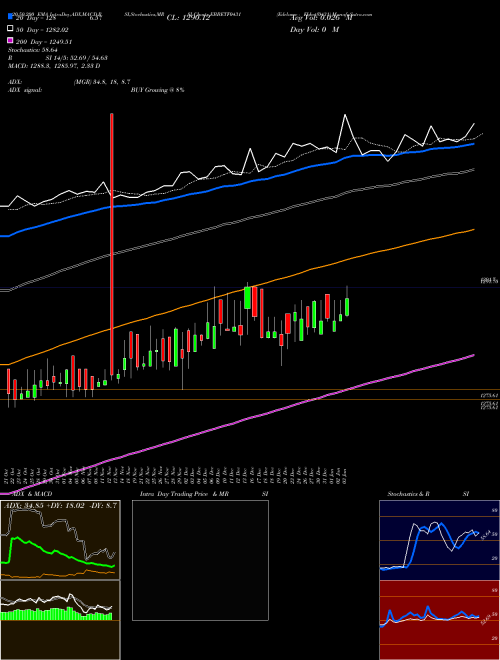Image resolution: width=500 pixels, height=660 pixels.
Task: Click the "BUY Growing @ 8%" ADX signal text
Action: tap(157, 90)
